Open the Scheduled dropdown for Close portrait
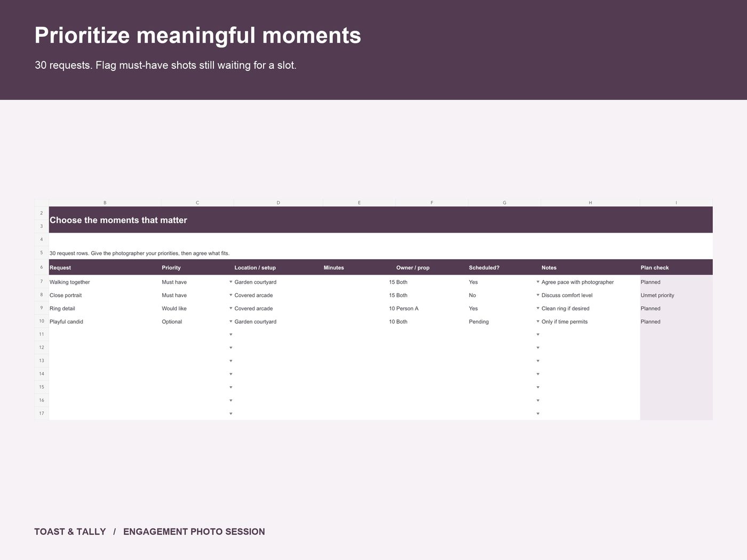The width and height of the screenshot is (747, 560). (538, 295)
